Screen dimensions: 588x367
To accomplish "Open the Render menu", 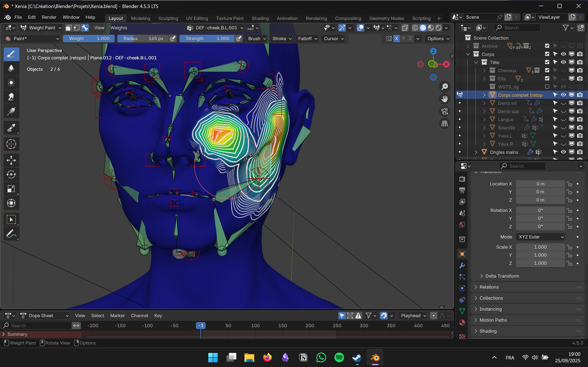I will (x=49, y=17).
